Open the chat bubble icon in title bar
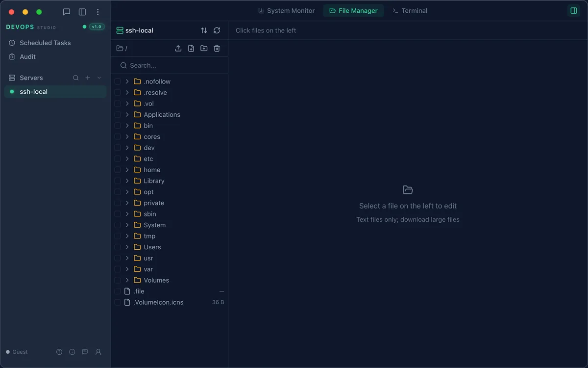 coord(67,12)
